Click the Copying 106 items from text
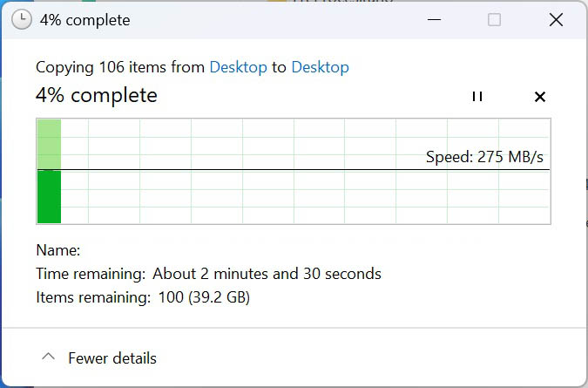Image resolution: width=588 pixels, height=388 pixels. [x=120, y=67]
